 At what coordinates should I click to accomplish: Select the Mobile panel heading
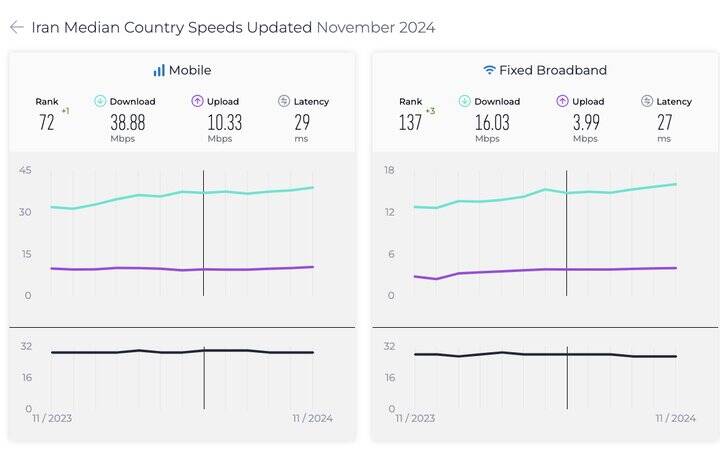[x=189, y=70]
